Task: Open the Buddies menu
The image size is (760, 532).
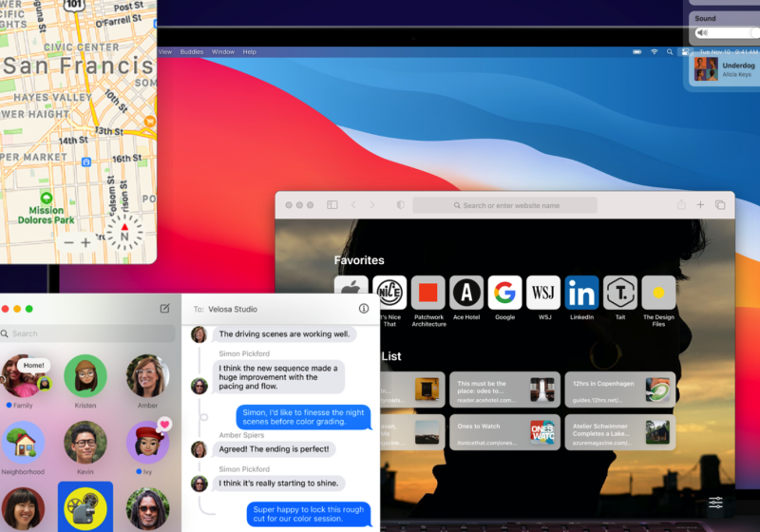Action: [x=191, y=51]
